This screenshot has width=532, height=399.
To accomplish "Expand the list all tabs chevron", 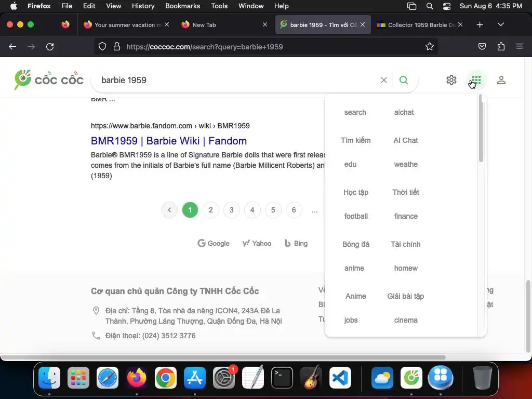I will pyautogui.click(x=501, y=24).
